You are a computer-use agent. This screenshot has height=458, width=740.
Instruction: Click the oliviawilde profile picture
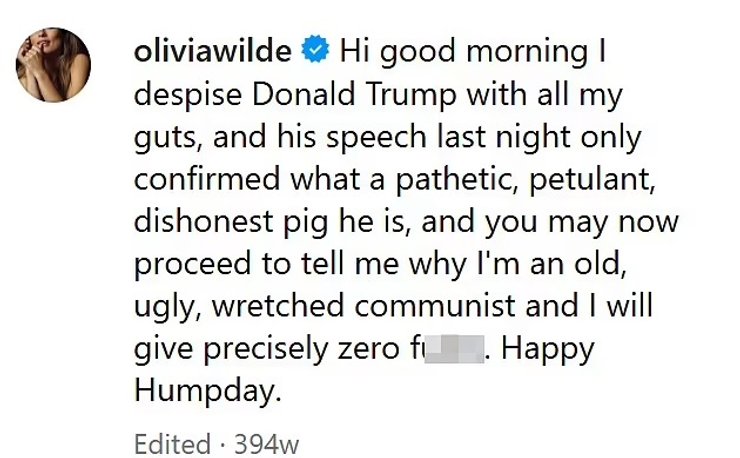(x=53, y=66)
